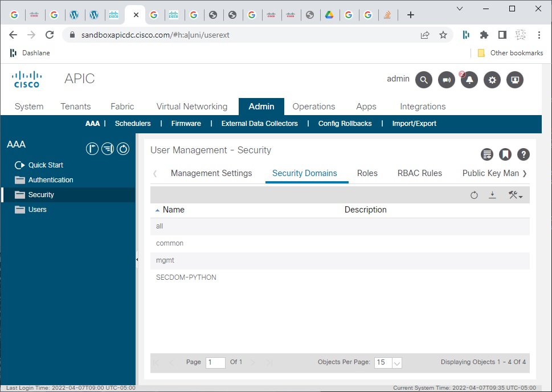
Task: Click the download icon in table toolbar
Action: click(493, 195)
